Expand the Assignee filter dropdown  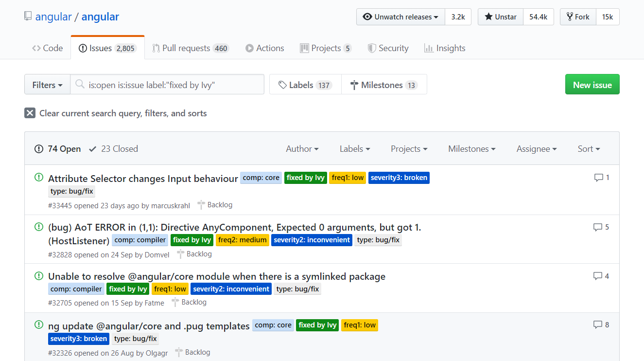tap(537, 149)
